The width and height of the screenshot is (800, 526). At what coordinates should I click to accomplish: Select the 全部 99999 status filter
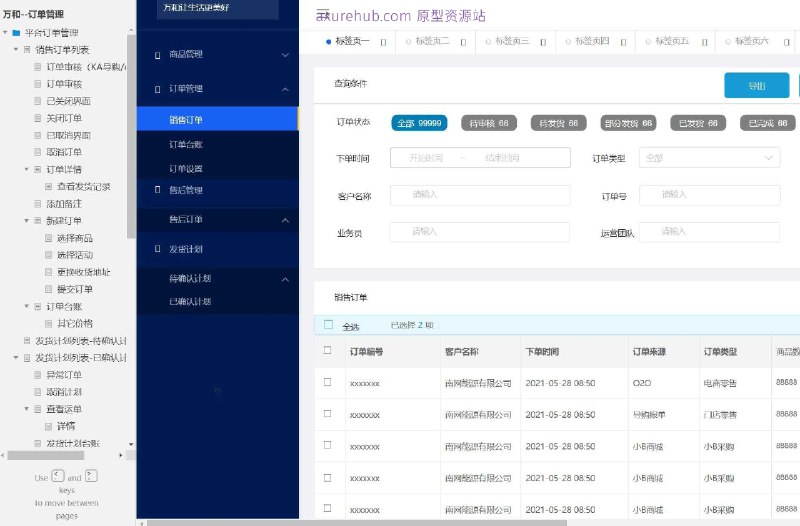pyautogui.click(x=419, y=123)
